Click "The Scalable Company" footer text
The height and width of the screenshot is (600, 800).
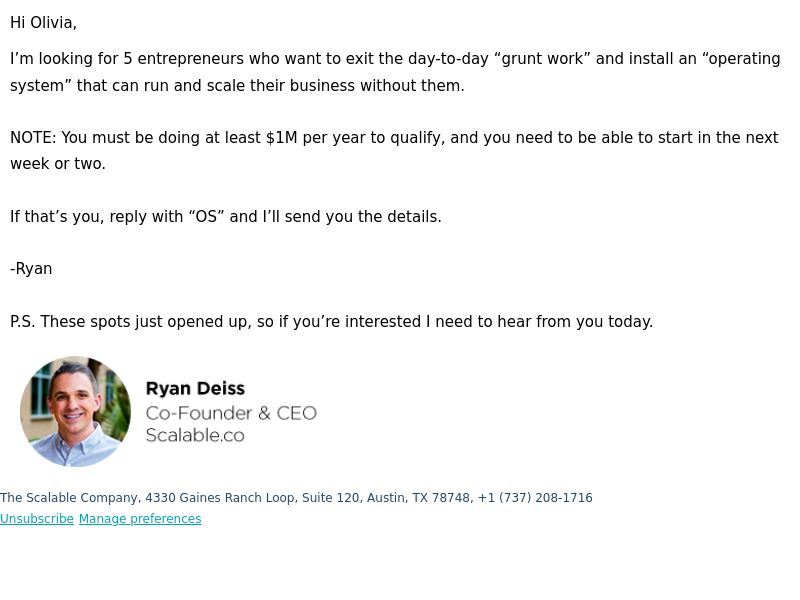[x=69, y=497]
